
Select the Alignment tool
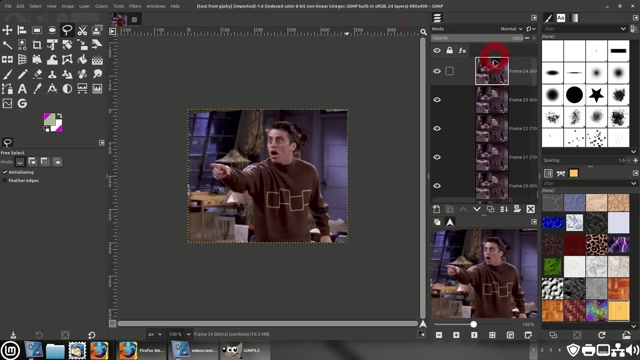[x=22, y=30]
